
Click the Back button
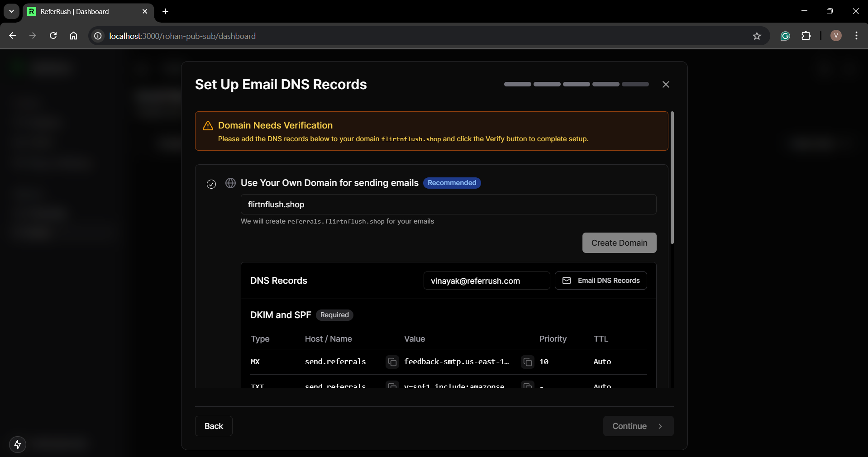[x=214, y=426]
